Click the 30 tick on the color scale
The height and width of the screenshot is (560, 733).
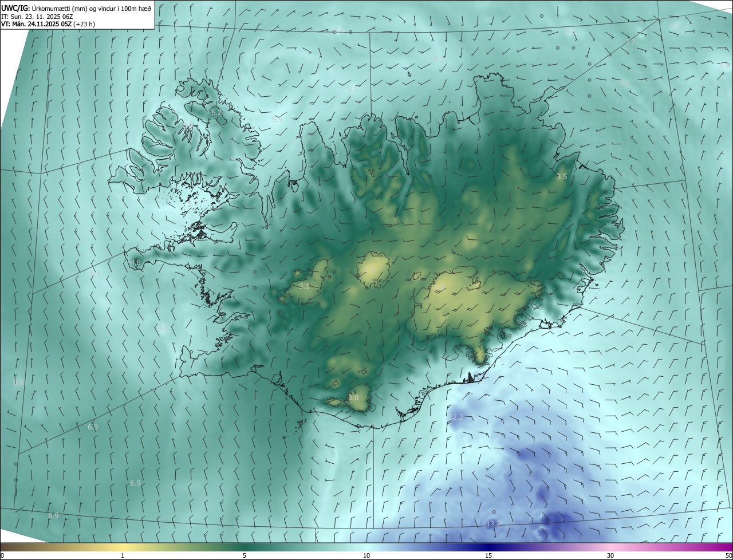coord(610,555)
